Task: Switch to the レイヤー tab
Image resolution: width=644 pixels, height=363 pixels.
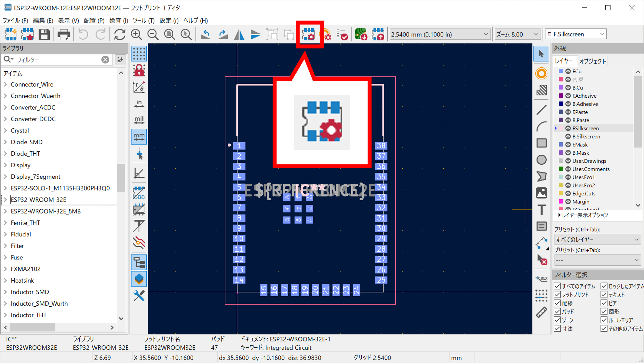Action: point(564,61)
